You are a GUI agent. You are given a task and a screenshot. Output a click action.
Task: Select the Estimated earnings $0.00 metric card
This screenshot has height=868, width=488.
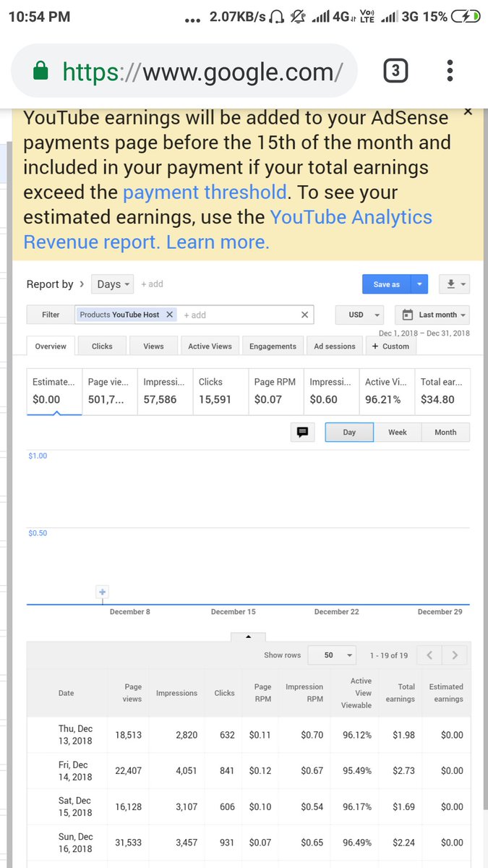click(x=54, y=391)
